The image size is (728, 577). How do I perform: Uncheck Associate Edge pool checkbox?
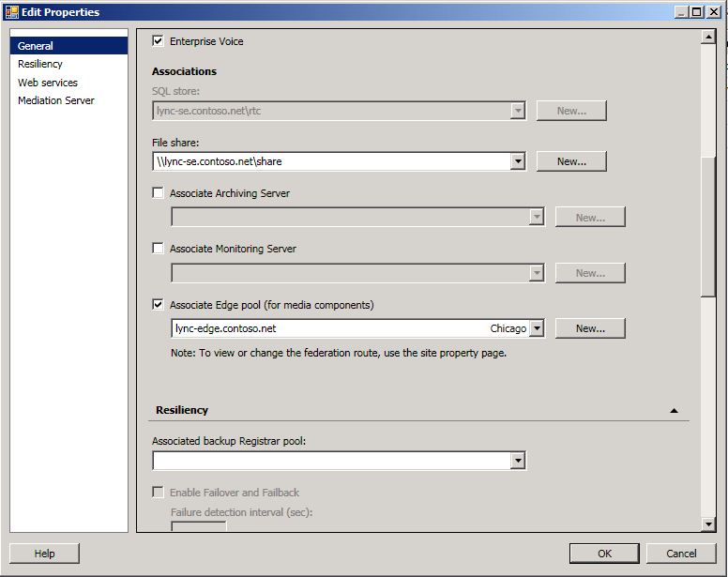click(158, 305)
